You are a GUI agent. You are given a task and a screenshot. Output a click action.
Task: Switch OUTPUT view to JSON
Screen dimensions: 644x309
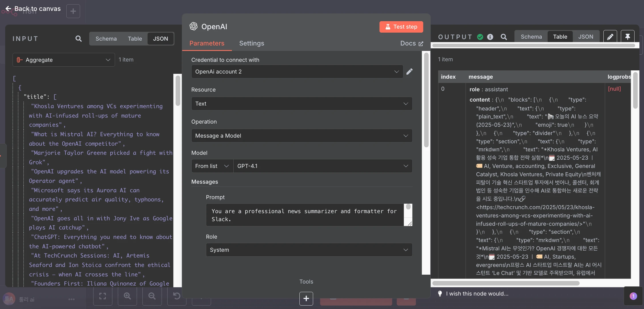pos(586,37)
